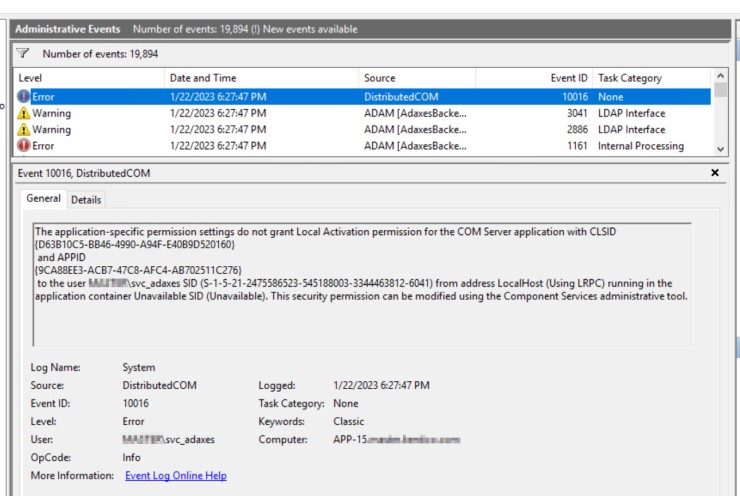Sort the list by Event ID column

click(533, 77)
